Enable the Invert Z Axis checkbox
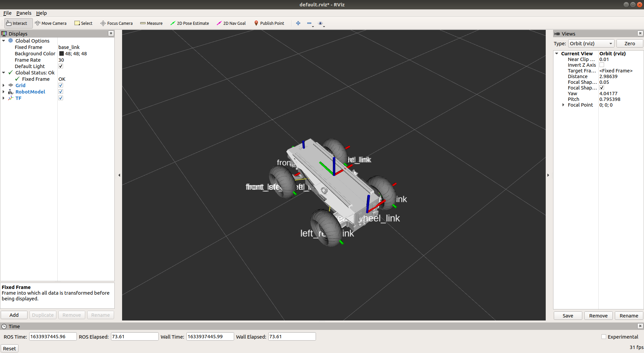The image size is (644, 353). pos(602,65)
